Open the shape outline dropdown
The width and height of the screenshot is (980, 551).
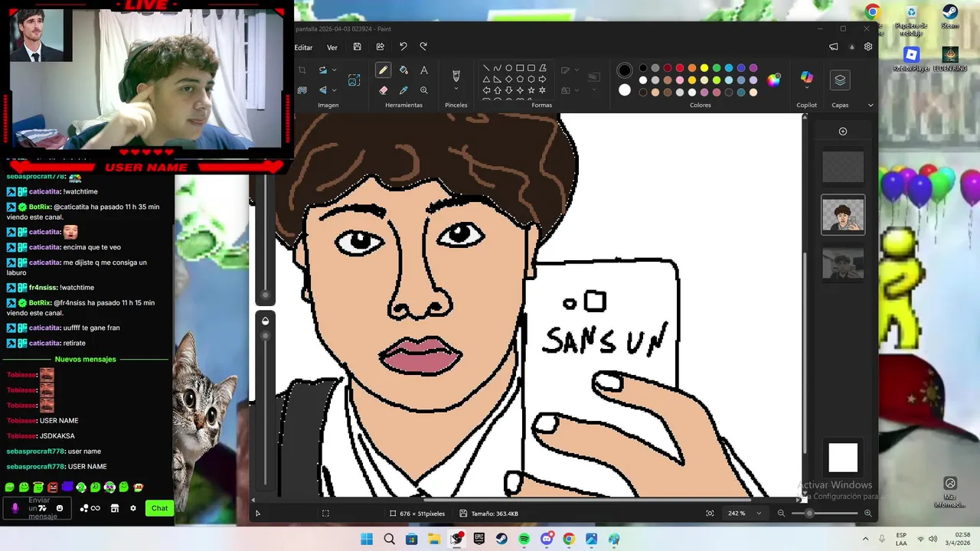click(x=576, y=70)
